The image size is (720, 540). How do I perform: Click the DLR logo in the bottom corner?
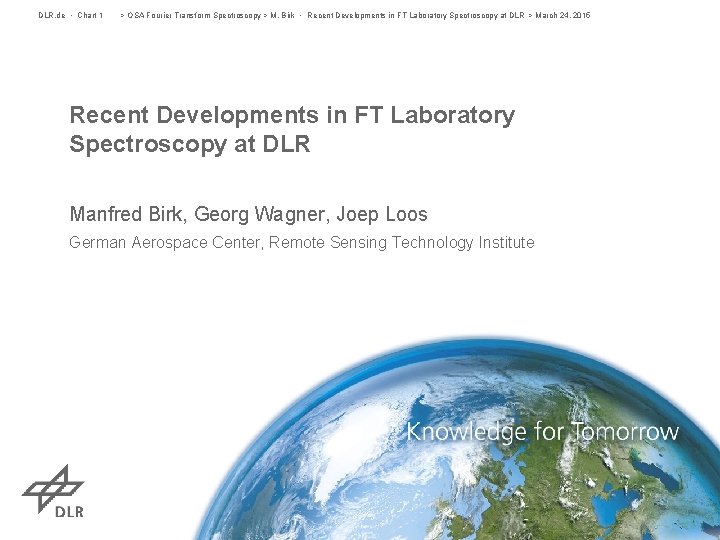pos(53,491)
